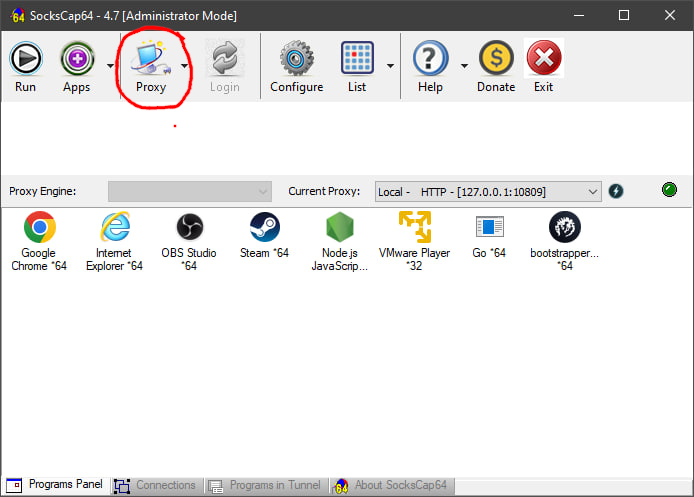
Task: Expand the Proxy dropdown arrow
Action: 184,66
